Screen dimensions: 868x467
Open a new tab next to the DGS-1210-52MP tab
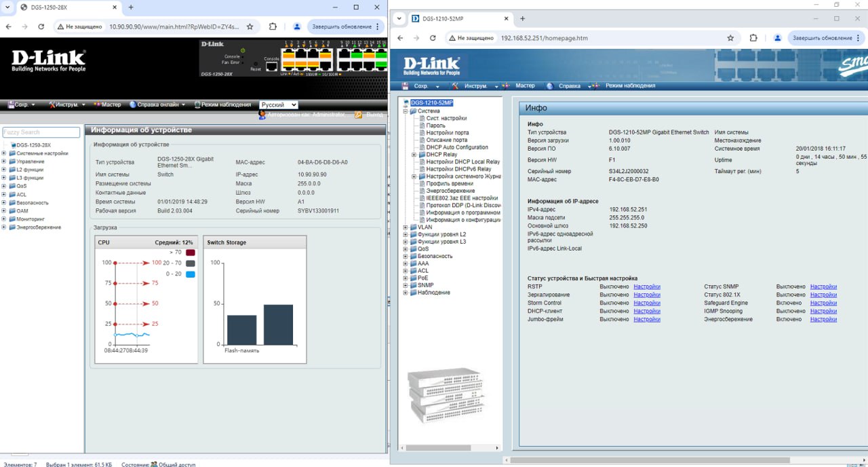pyautogui.click(x=522, y=18)
